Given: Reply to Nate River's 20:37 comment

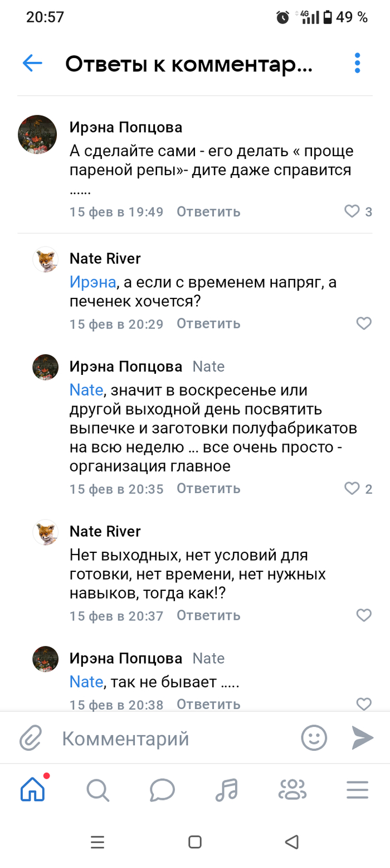Looking at the screenshot, I should pyautogui.click(x=208, y=616).
